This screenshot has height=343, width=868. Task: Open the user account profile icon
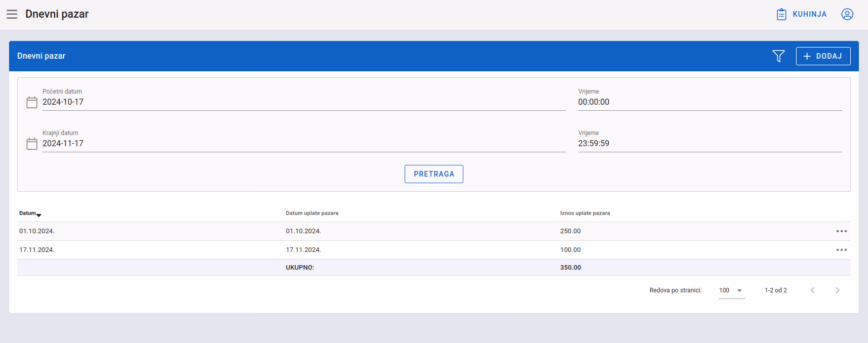(x=847, y=14)
